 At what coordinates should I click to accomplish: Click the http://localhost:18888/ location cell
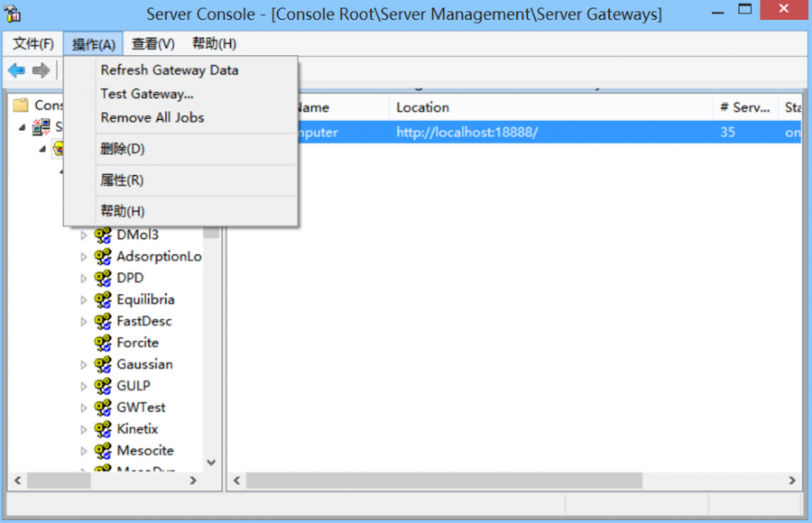coord(466,133)
